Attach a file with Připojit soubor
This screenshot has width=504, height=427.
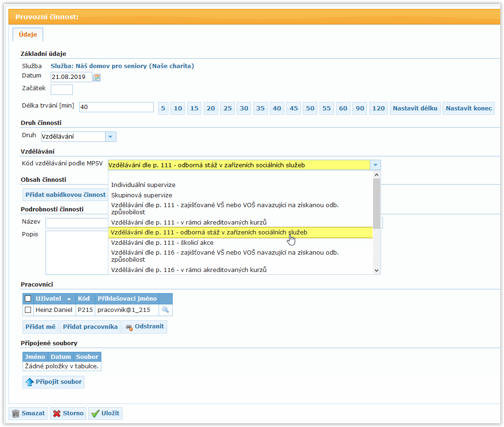pyautogui.click(x=53, y=382)
